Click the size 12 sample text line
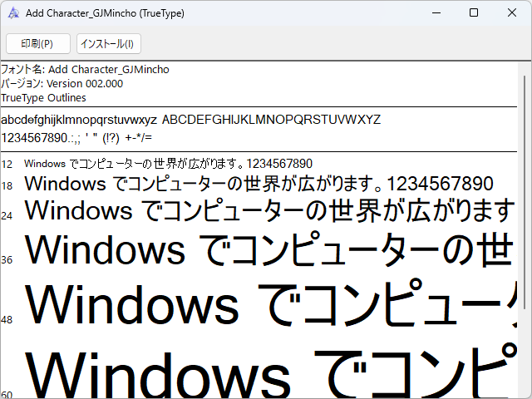The image size is (532, 399). [x=168, y=164]
